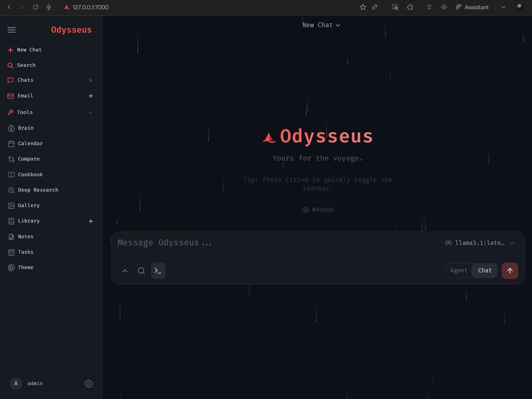
Task: Add a new email account with plus
Action: click(x=91, y=96)
